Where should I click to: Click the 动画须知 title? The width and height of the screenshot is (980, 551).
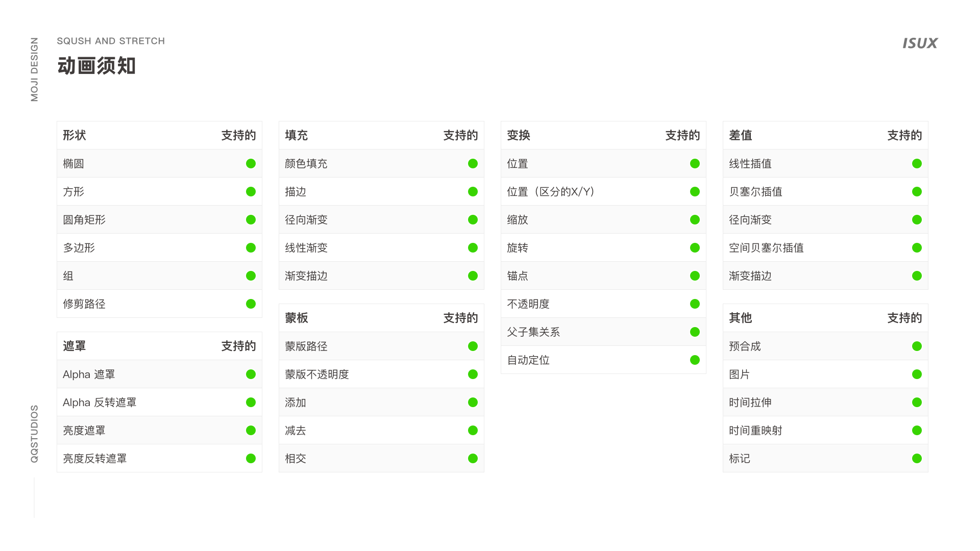coord(96,66)
